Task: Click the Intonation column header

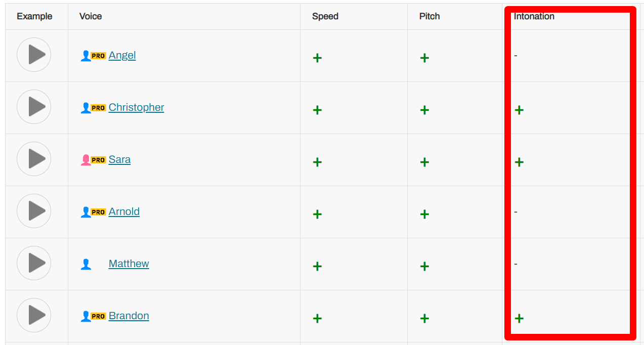Action: click(x=534, y=16)
